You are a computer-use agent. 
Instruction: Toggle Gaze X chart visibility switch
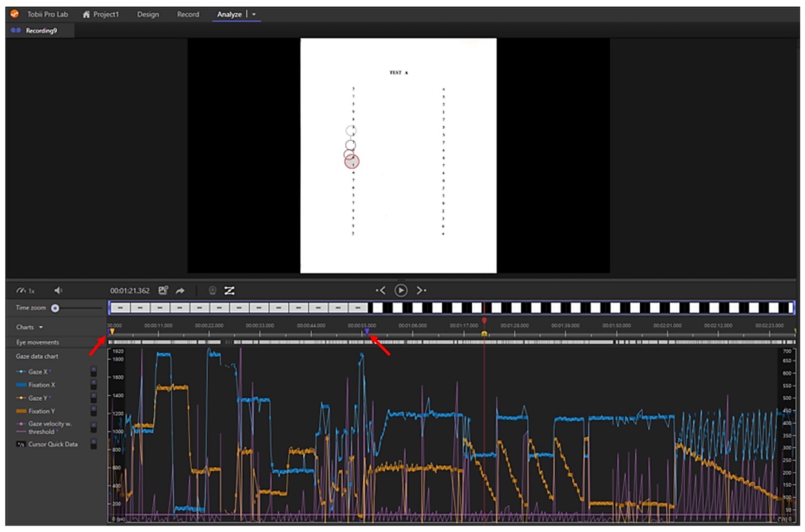pos(94,372)
